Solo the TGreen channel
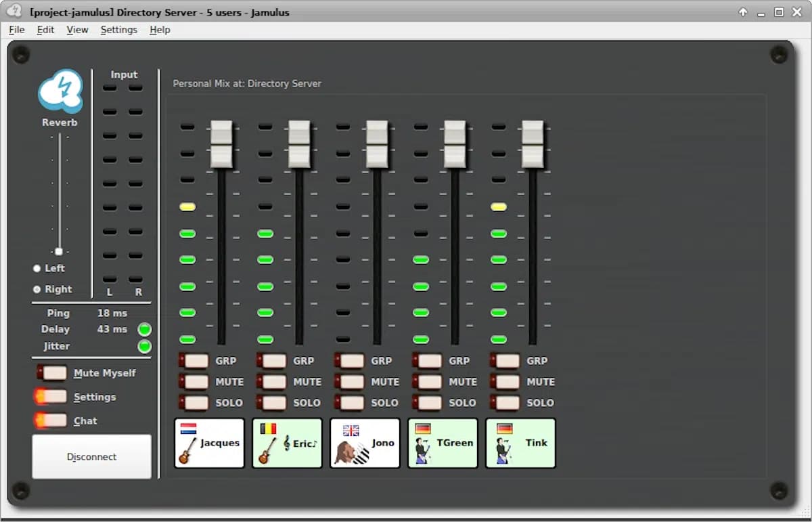Viewport: 812px width, 522px height. pyautogui.click(x=428, y=403)
